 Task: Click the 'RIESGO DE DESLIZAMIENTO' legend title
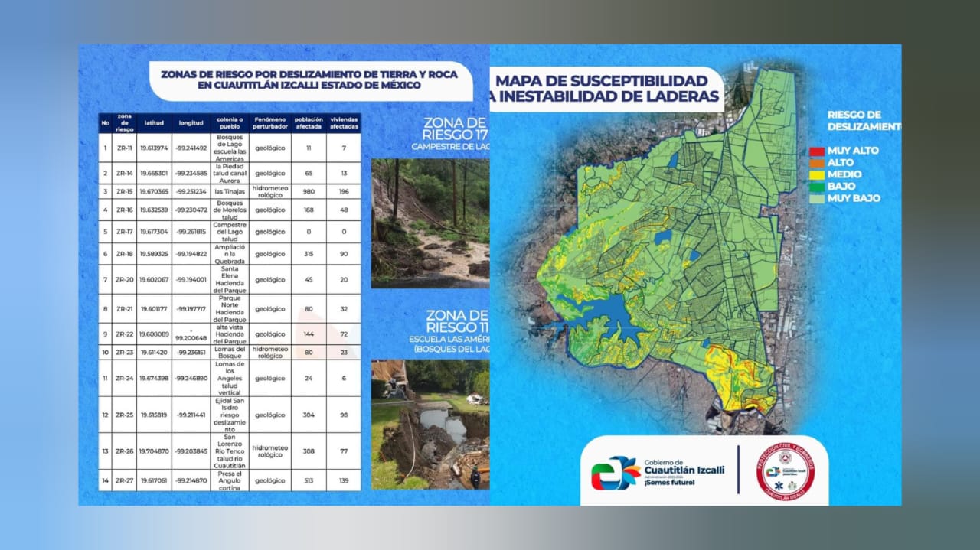click(864, 120)
